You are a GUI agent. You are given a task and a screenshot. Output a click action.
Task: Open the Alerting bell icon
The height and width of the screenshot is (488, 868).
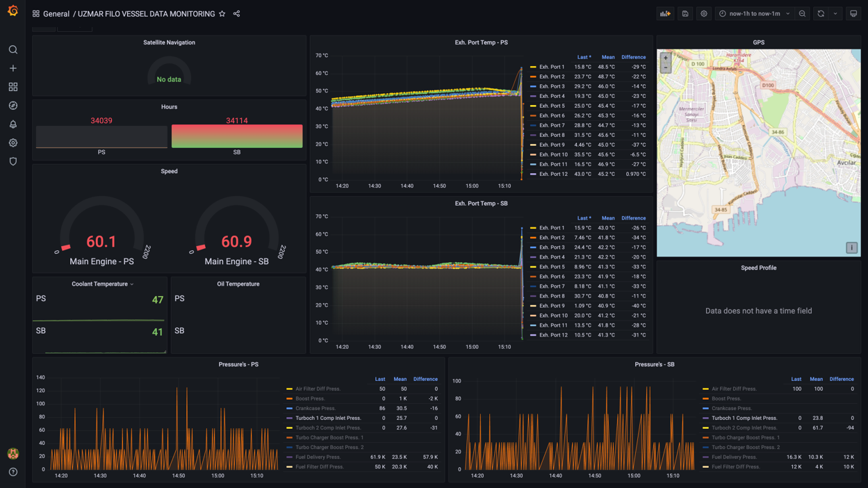pos(13,124)
